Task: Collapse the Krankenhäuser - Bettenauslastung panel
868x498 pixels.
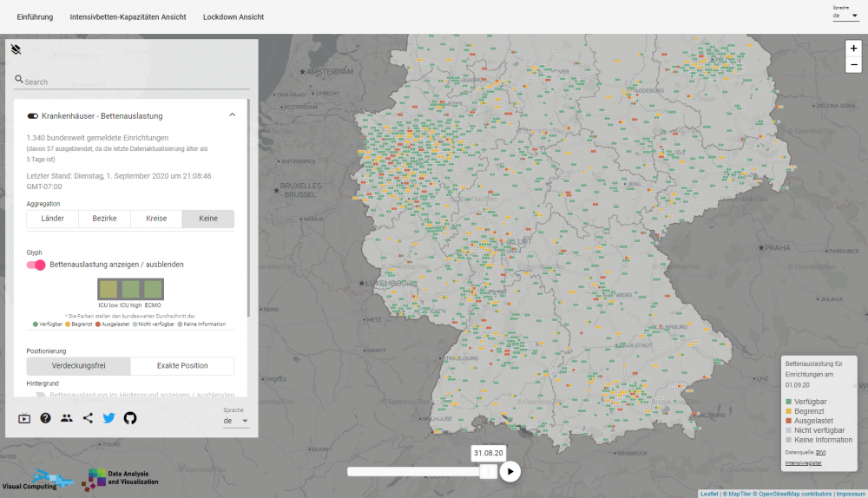Action: pos(232,115)
